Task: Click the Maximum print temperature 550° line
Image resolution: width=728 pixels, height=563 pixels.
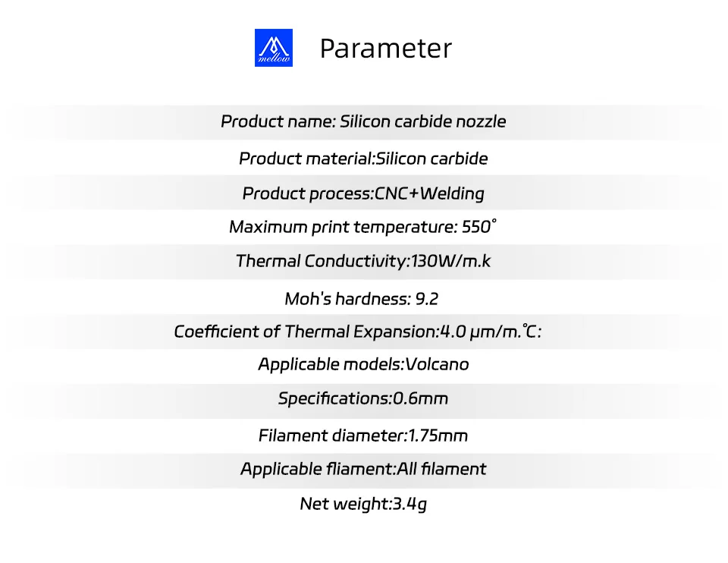Action: tap(363, 227)
